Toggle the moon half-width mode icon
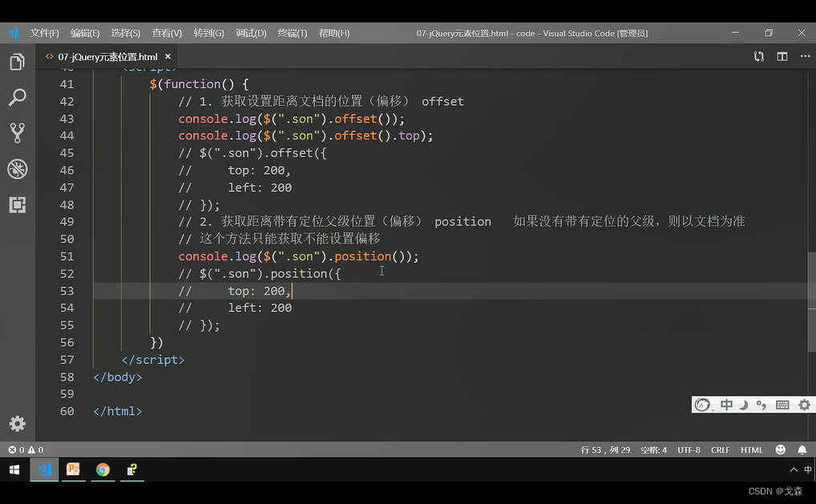816x504 pixels. [x=744, y=405]
